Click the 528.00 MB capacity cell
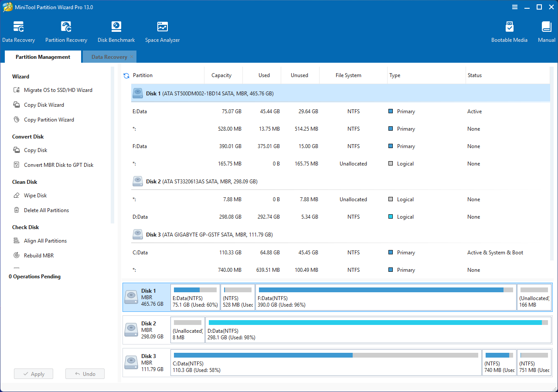The image size is (558, 392). click(x=230, y=129)
